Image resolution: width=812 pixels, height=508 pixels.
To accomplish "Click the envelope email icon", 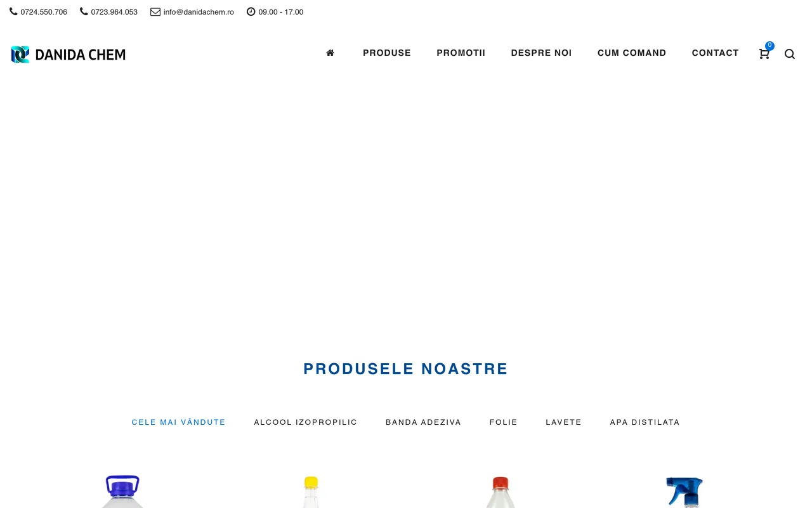I will [155, 11].
